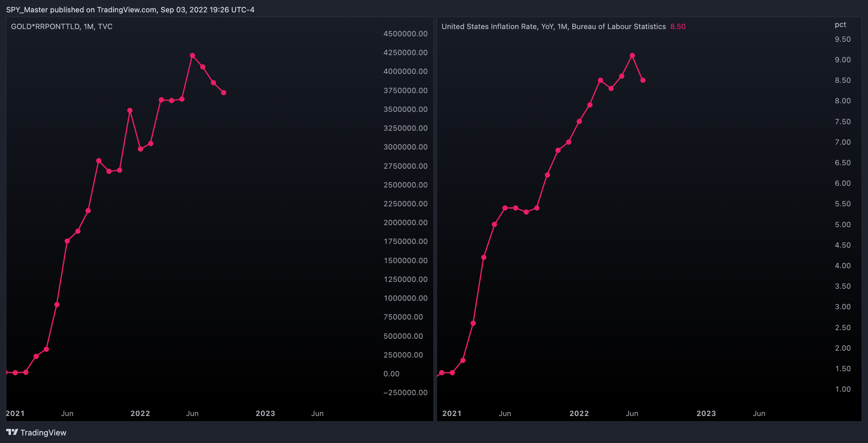
Task: Click the SPY_Master published header text
Action: 130,10
